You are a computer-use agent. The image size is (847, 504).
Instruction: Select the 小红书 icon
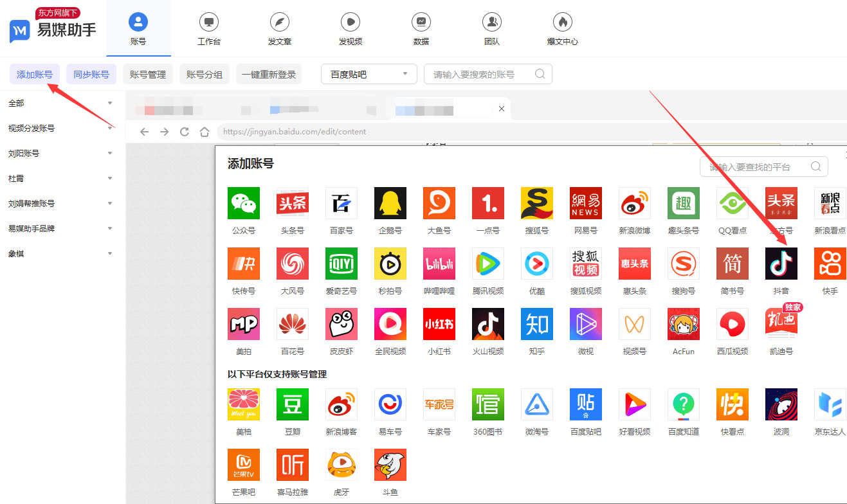pos(439,324)
